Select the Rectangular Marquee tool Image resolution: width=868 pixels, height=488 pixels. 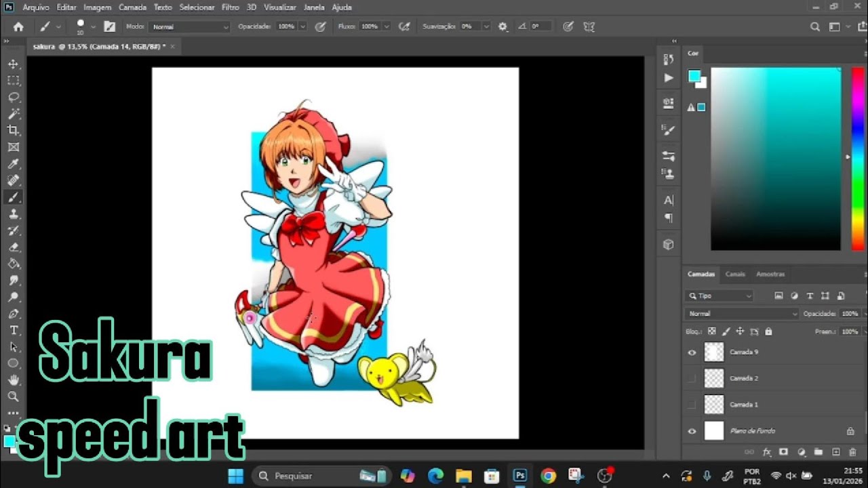13,80
